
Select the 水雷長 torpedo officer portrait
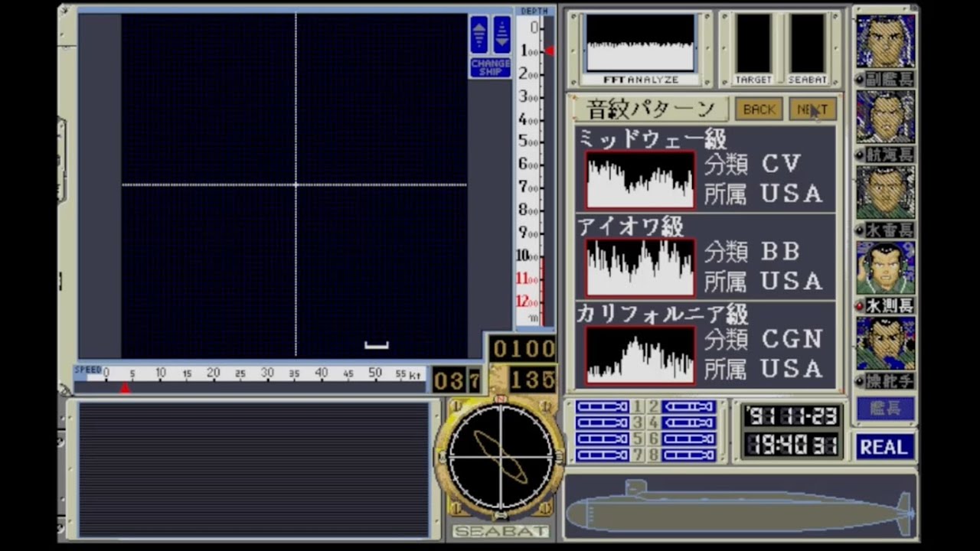coord(886,191)
